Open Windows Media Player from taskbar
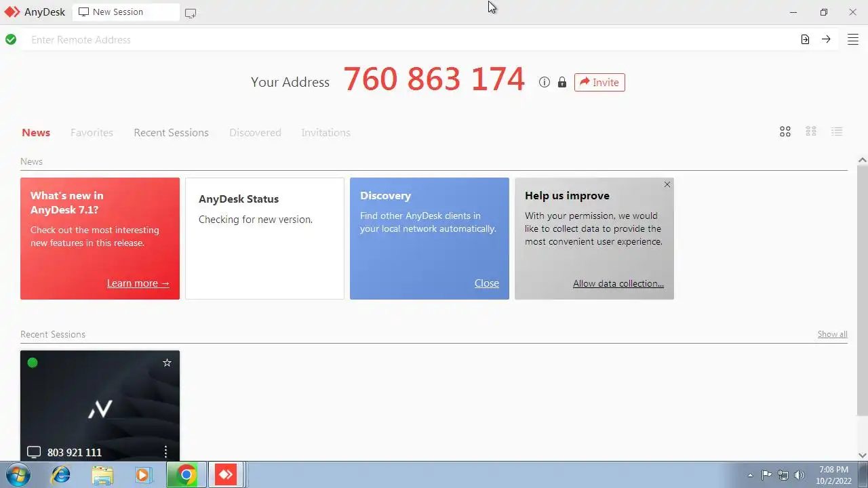 pyautogui.click(x=143, y=474)
